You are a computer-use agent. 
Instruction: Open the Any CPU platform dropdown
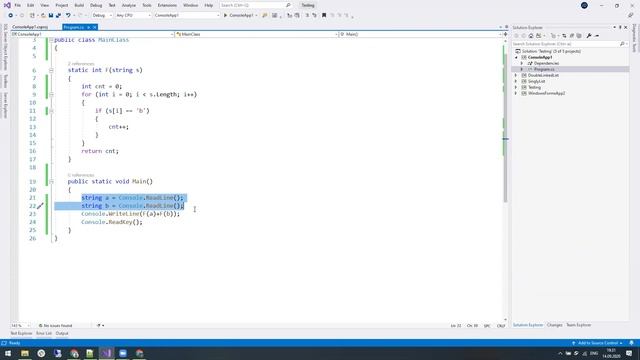click(x=133, y=15)
